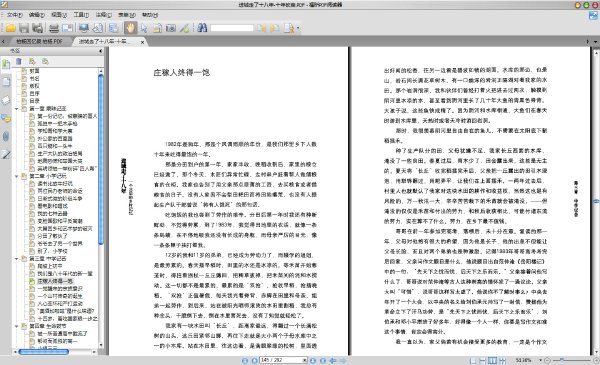This screenshot has width=600, height=365.
Task: Toggle continuous facing layout
Action: click(x=502, y=360)
